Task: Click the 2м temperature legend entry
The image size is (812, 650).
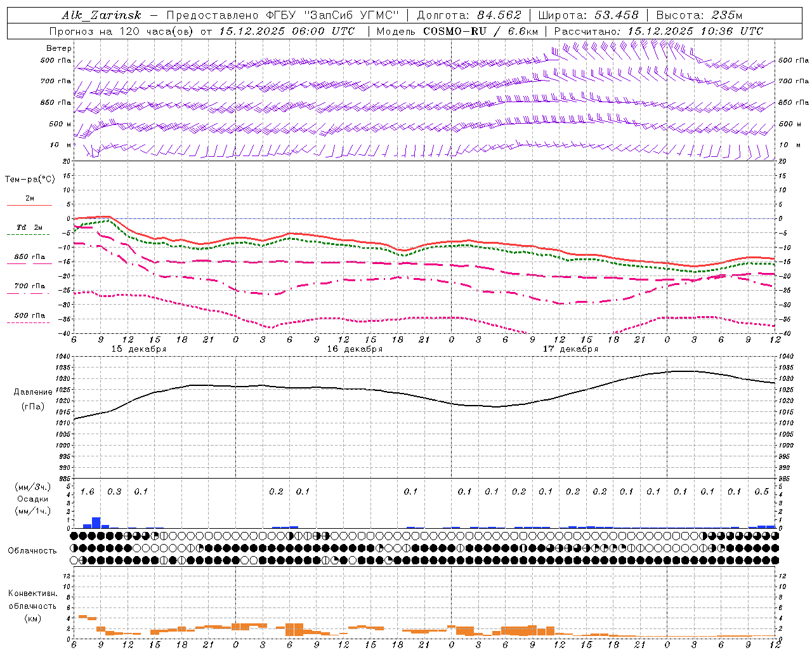Action: 30,198
